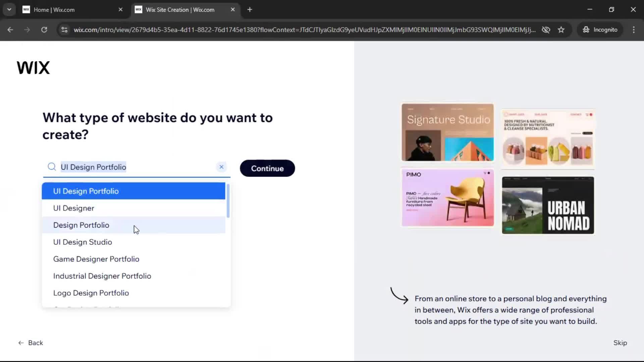Viewport: 644px width, 362px height.
Task: Go back with the browser back arrow
Action: point(10,30)
